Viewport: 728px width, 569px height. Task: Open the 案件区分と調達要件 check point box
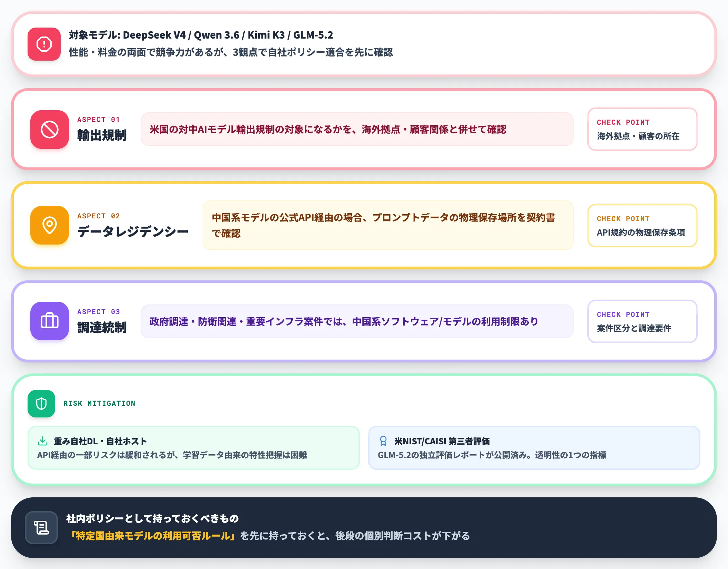(643, 321)
